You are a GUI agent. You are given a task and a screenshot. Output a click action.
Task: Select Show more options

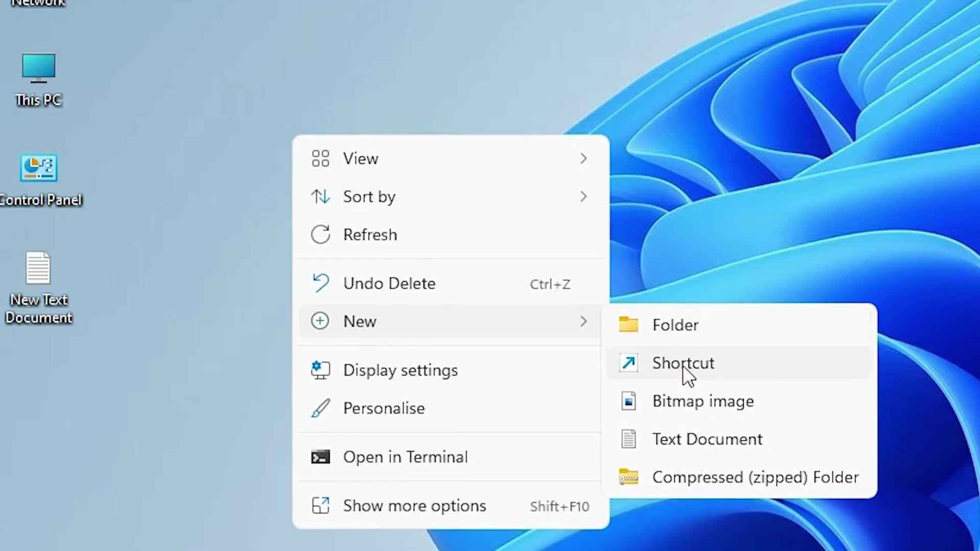tap(414, 506)
